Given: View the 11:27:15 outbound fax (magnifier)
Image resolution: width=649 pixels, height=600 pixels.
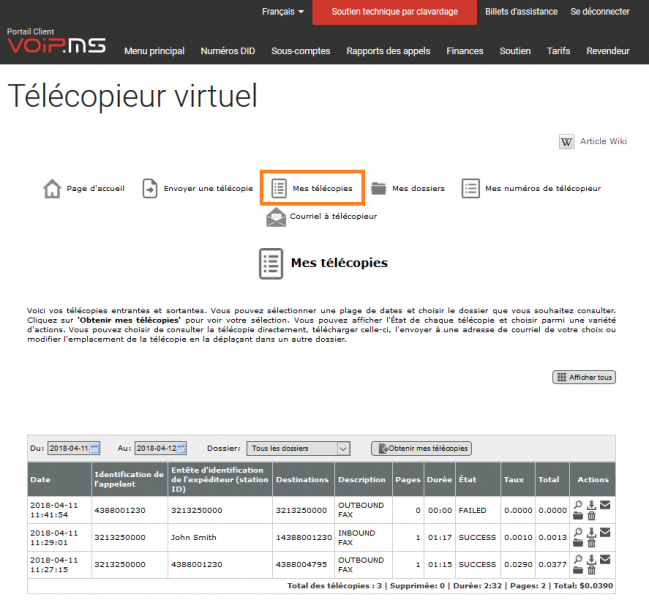Looking at the screenshot, I should [578, 559].
